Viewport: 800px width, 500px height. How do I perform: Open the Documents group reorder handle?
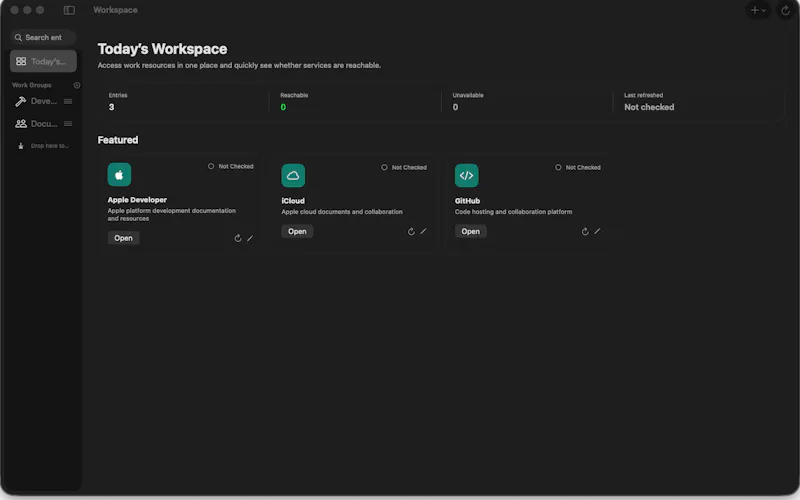tap(68, 124)
